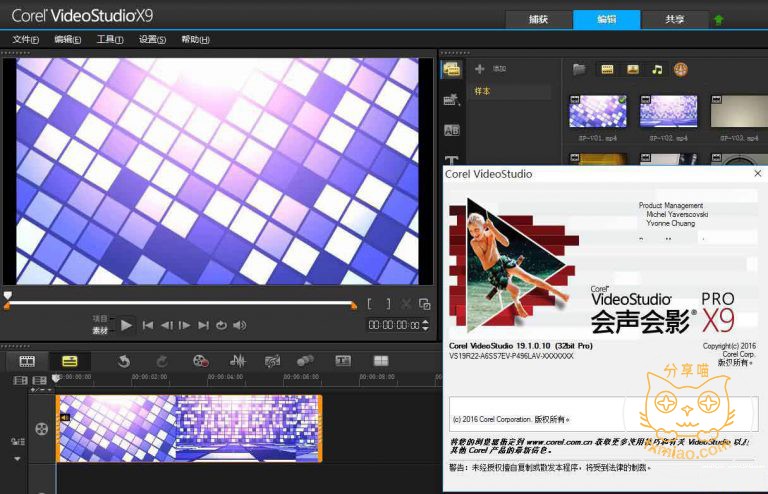Redo the last action
Viewport: 768px width, 494px height.
(x=162, y=361)
